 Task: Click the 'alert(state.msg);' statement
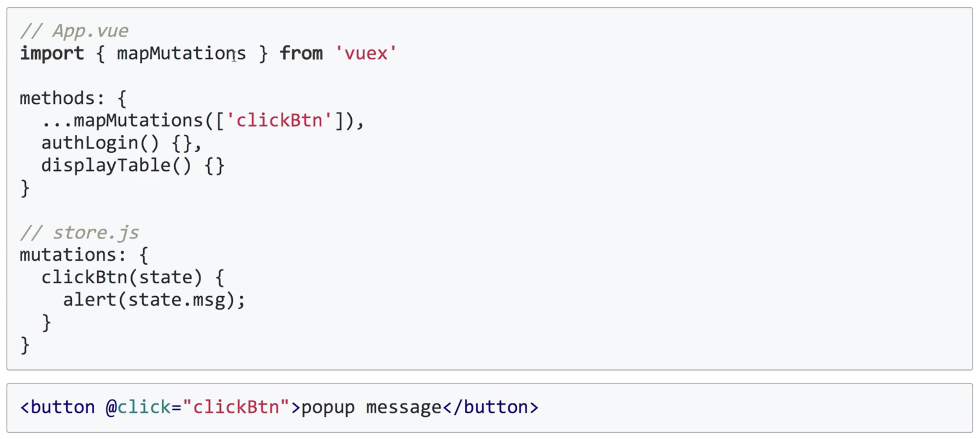pos(154,300)
